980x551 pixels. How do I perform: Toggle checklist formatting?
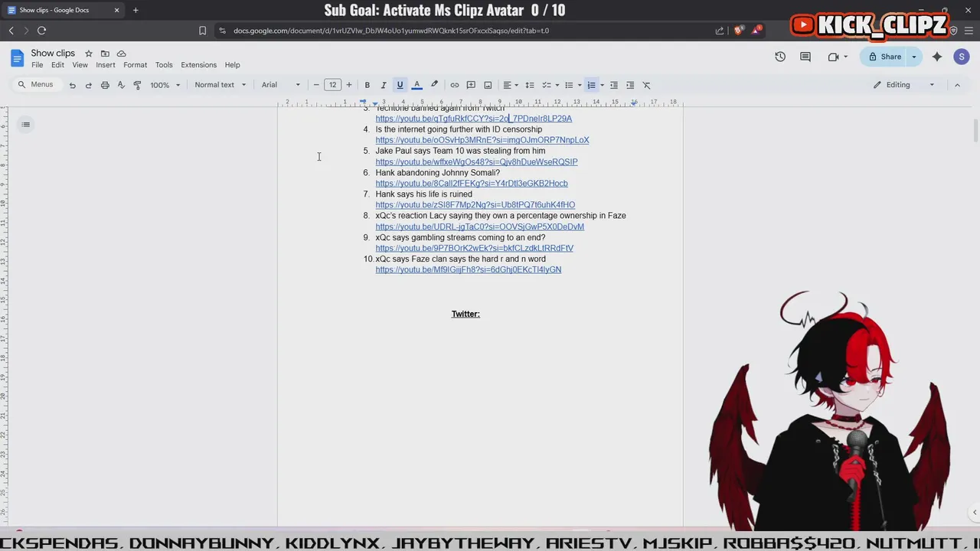point(547,85)
